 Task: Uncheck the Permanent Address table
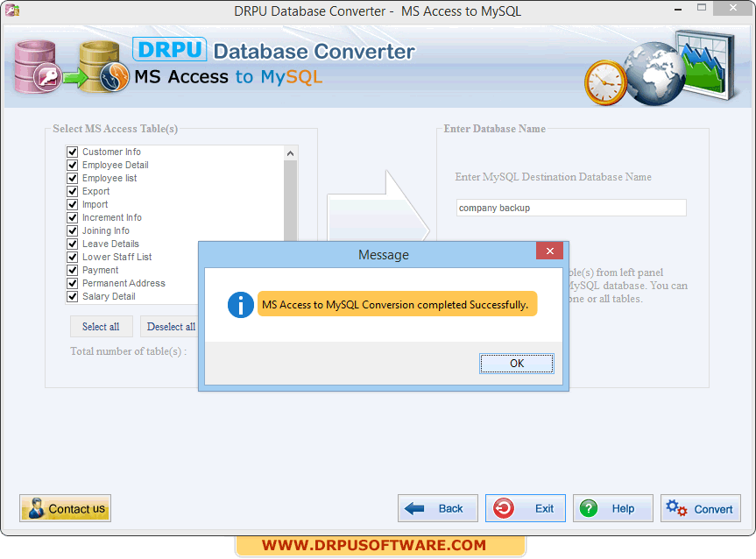(73, 283)
